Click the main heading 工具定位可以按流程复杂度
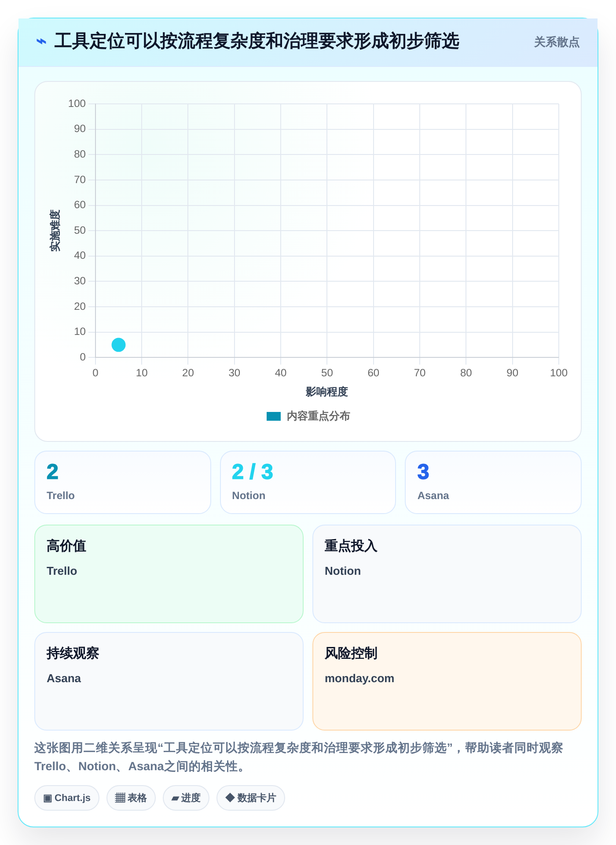 [257, 41]
